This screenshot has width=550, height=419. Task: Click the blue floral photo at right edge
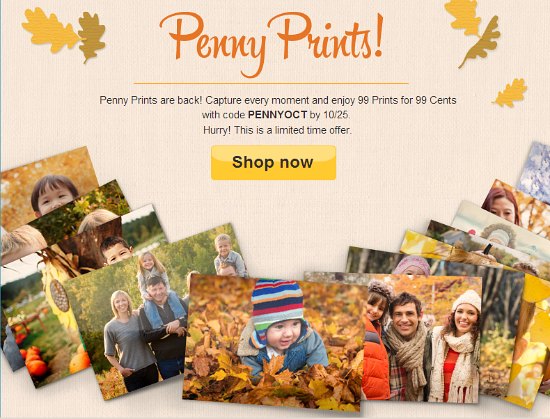pos(536,172)
